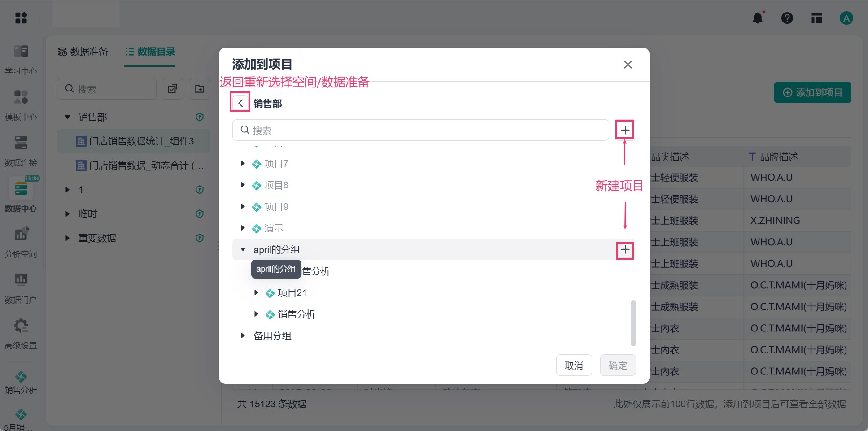Click shield icon next to 销售部
Image resolution: width=868 pixels, height=431 pixels.
click(200, 117)
